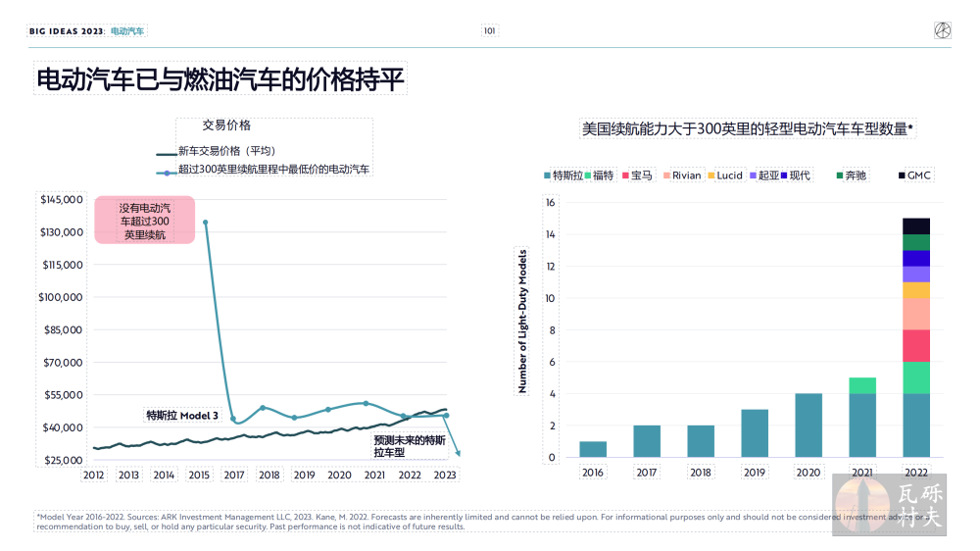980x551 pixels.
Task: Click the 电动汽车 header label
Action: pyautogui.click(x=126, y=31)
